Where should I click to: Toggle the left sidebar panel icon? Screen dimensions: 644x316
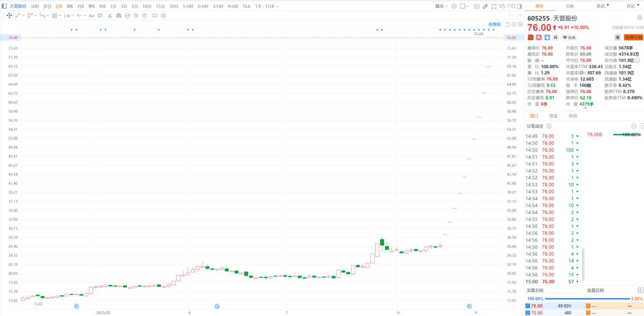point(4,6)
